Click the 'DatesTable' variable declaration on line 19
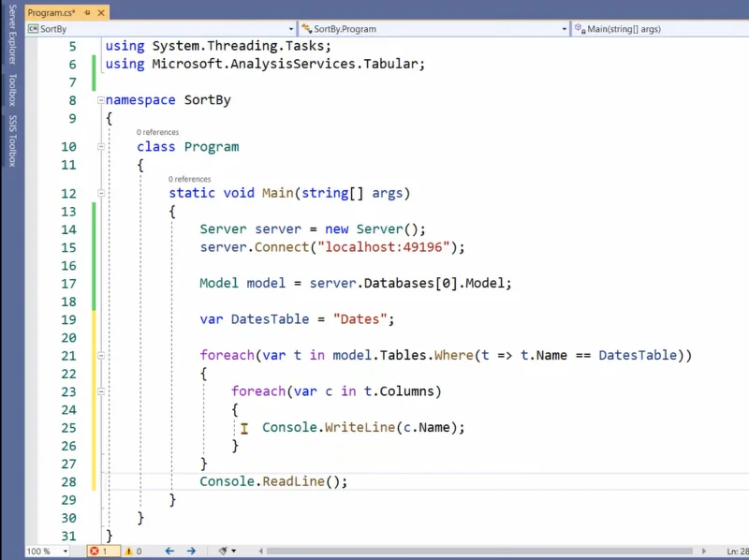749x560 pixels. [x=270, y=319]
